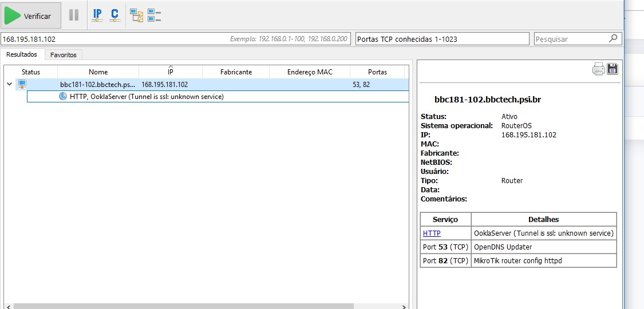Click the horizontal scrollbar of results list
This screenshot has height=309, width=644.
tap(184, 306)
